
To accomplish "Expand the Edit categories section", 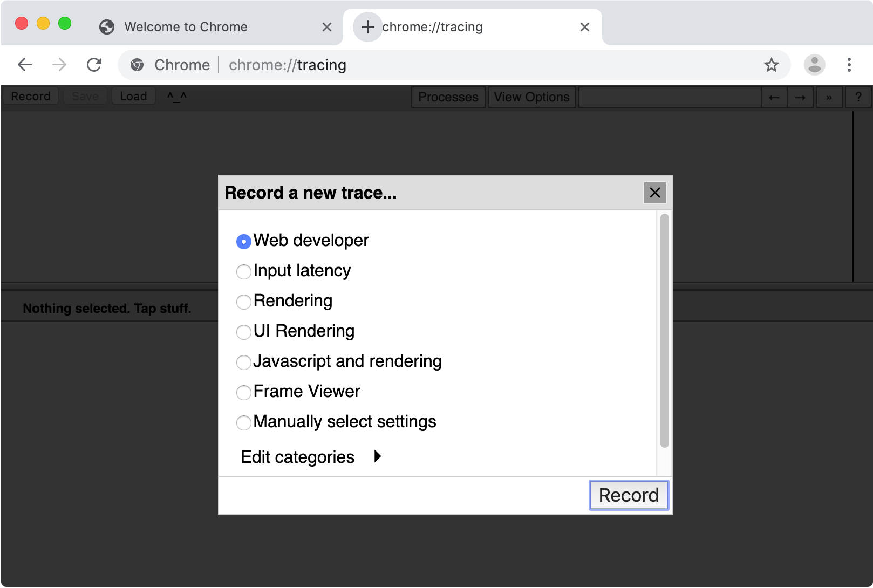I will (377, 457).
